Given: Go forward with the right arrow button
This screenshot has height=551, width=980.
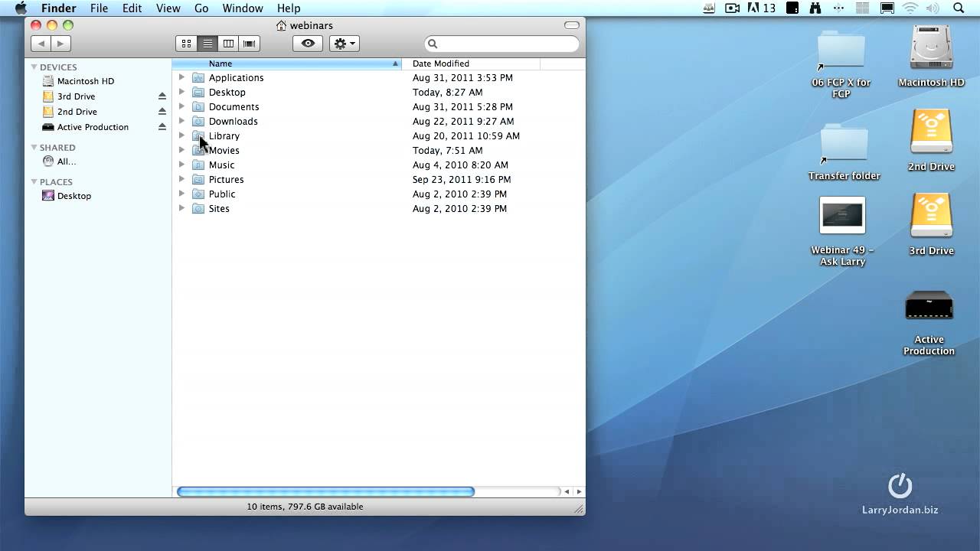Looking at the screenshot, I should (x=60, y=44).
